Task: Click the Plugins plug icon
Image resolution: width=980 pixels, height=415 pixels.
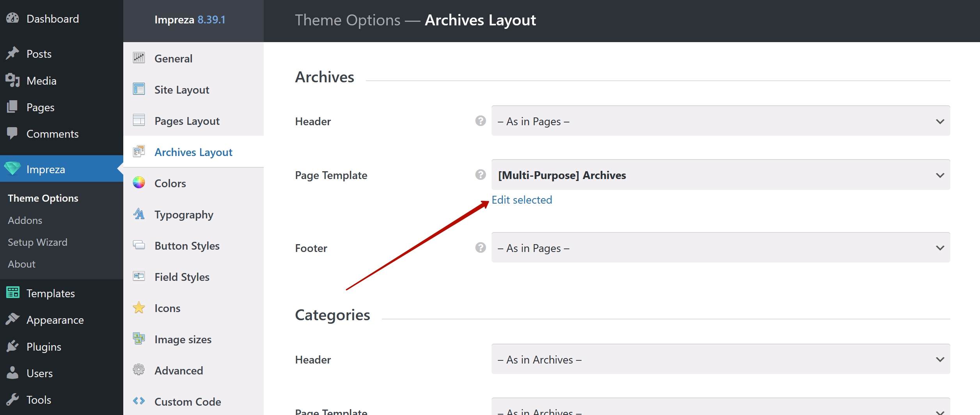Action: pos(12,346)
